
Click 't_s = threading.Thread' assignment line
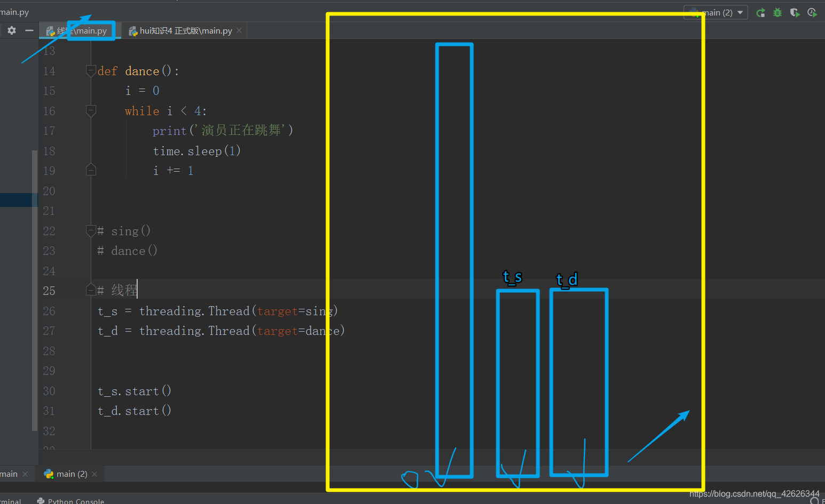click(218, 311)
